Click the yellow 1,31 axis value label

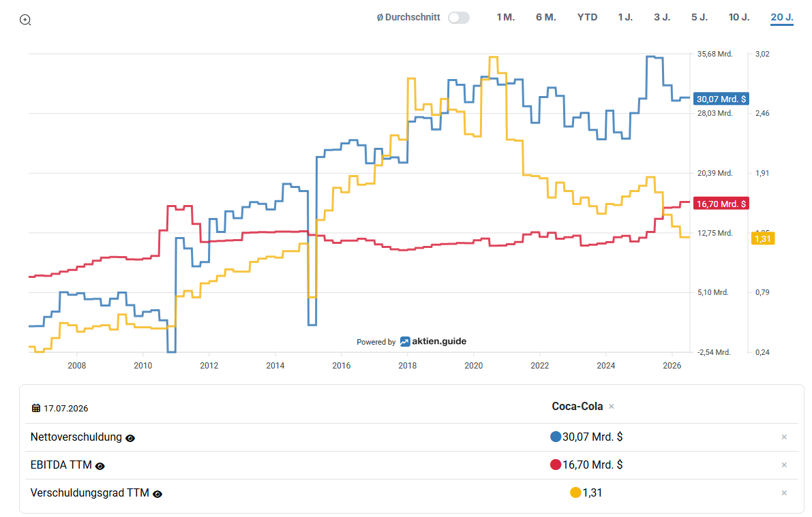[763, 238]
